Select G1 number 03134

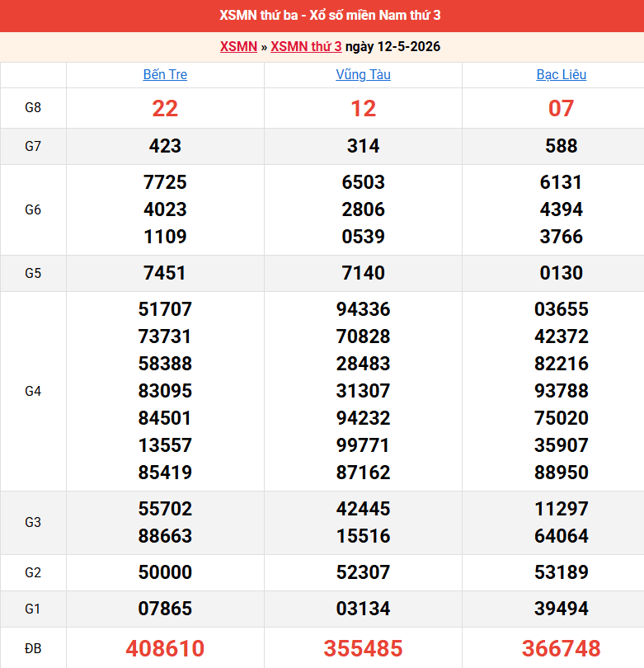tap(363, 609)
